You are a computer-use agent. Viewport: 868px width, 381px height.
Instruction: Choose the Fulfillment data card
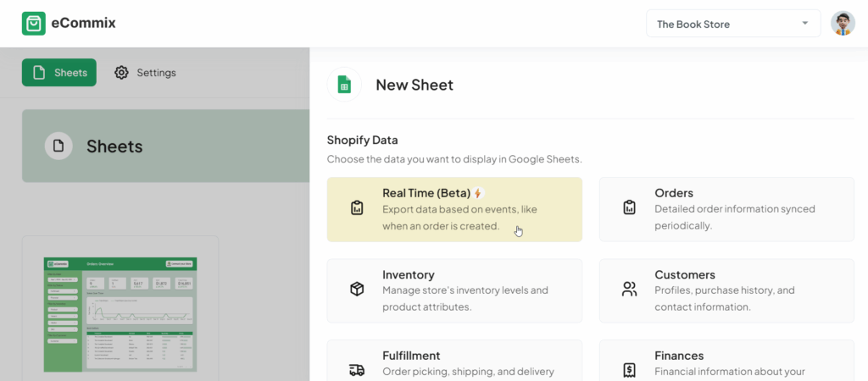tap(454, 361)
